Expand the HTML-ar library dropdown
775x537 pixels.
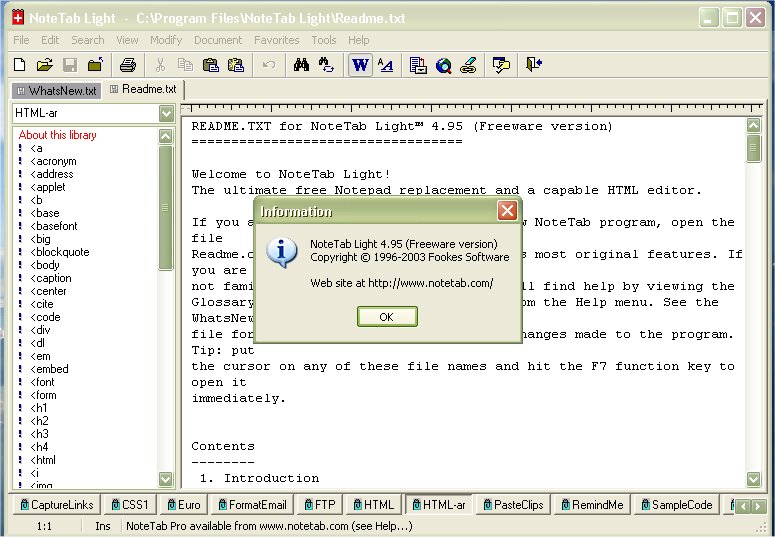pyautogui.click(x=167, y=113)
